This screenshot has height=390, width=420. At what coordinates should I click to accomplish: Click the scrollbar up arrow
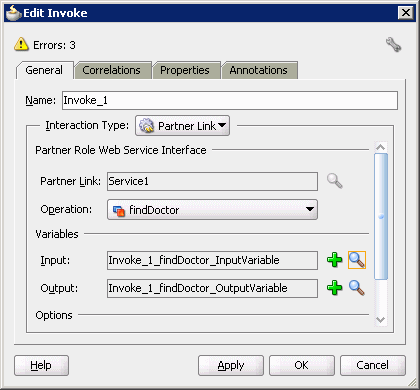(381, 147)
